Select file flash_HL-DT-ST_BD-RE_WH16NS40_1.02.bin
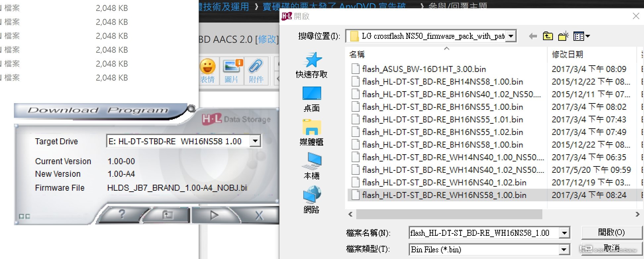The height and width of the screenshot is (259, 644). pos(444,182)
